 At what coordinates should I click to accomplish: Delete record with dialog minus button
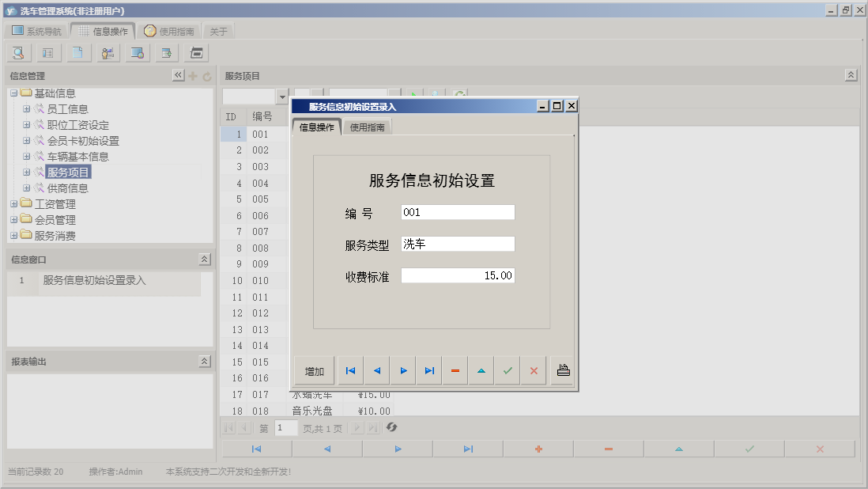(455, 370)
